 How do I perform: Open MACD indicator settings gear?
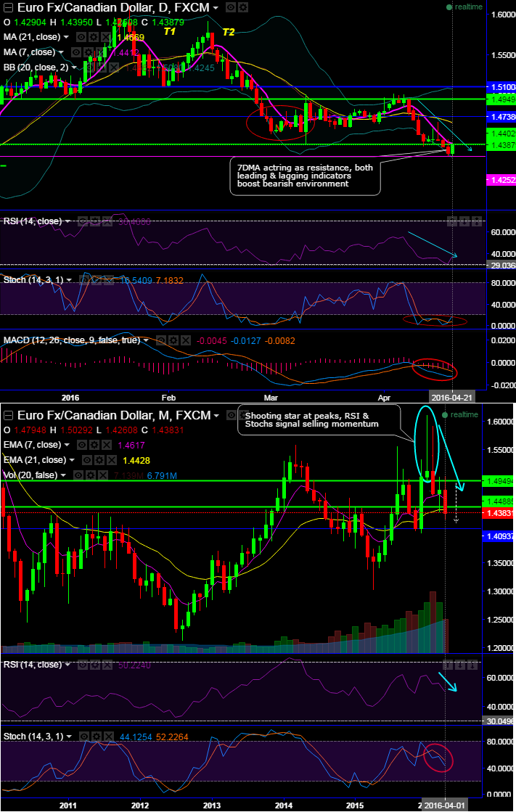click(173, 341)
